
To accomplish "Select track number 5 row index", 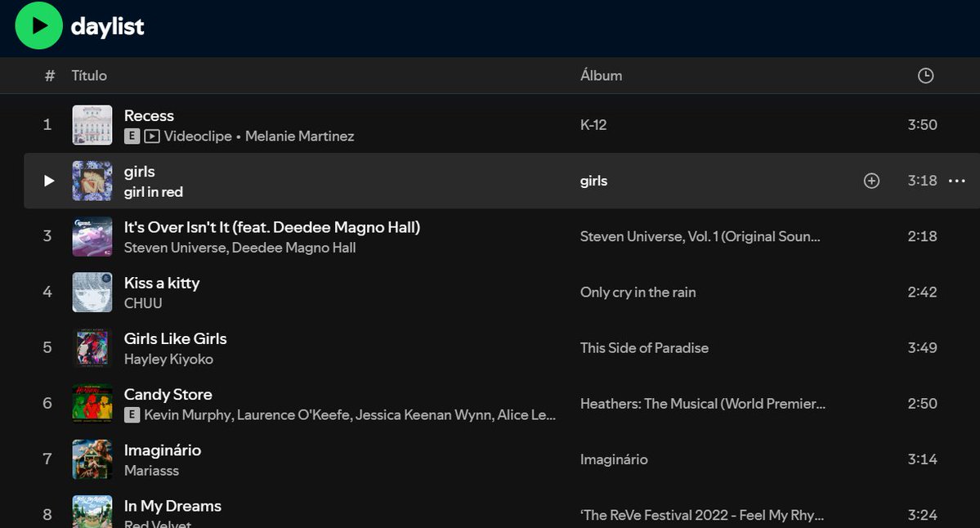I will [x=47, y=347].
